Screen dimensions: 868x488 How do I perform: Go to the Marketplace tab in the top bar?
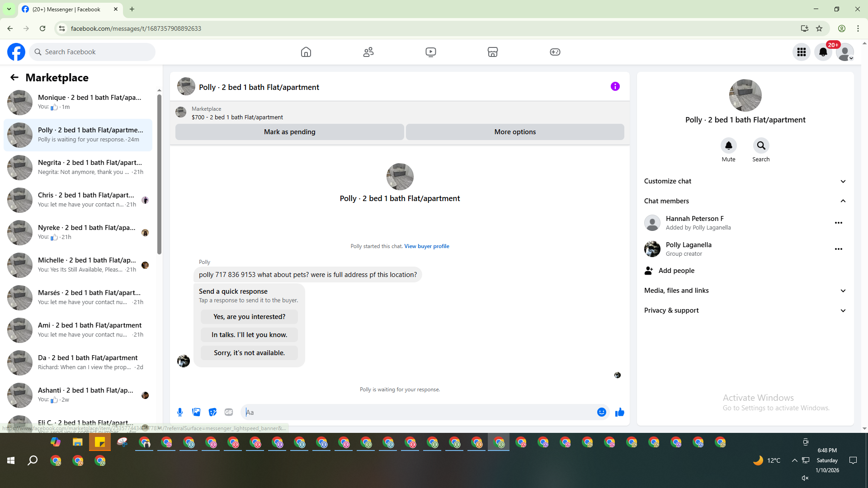(492, 52)
